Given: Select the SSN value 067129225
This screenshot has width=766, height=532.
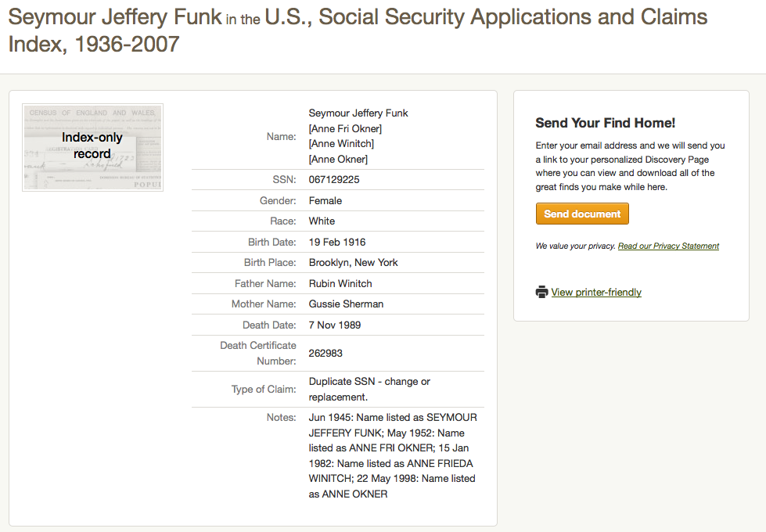Looking at the screenshot, I should 334,180.
